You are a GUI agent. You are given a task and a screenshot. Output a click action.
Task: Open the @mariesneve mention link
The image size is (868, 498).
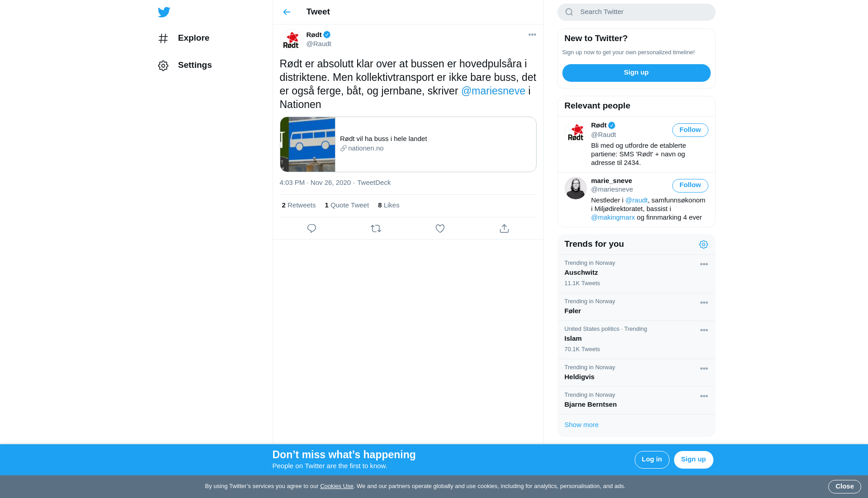pos(493,91)
